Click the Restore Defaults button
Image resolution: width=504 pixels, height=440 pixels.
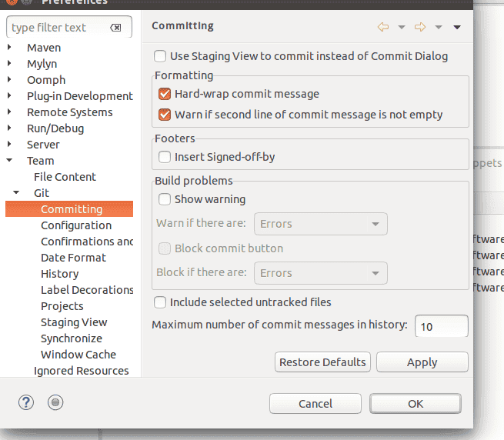point(322,362)
